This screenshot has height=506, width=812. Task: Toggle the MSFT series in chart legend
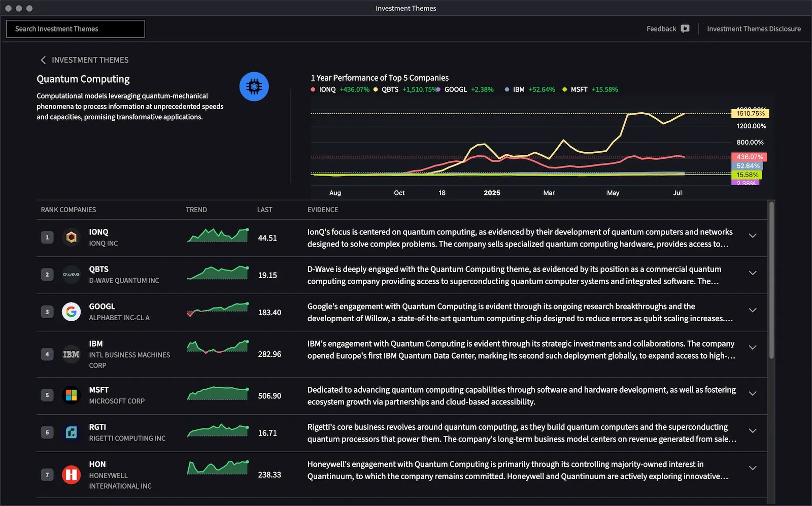[579, 90]
